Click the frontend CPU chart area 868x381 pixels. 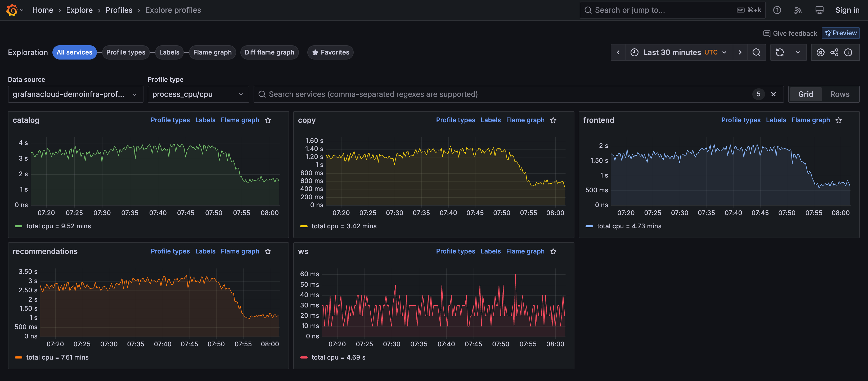pyautogui.click(x=731, y=172)
